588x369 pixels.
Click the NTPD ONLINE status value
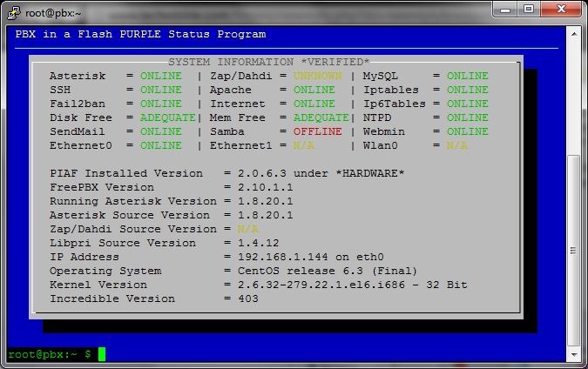point(467,117)
